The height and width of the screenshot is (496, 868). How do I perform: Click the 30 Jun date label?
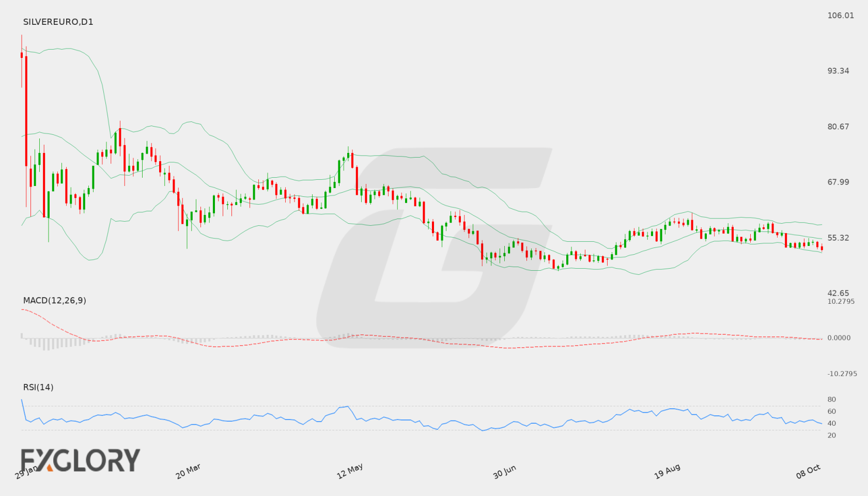(505, 472)
